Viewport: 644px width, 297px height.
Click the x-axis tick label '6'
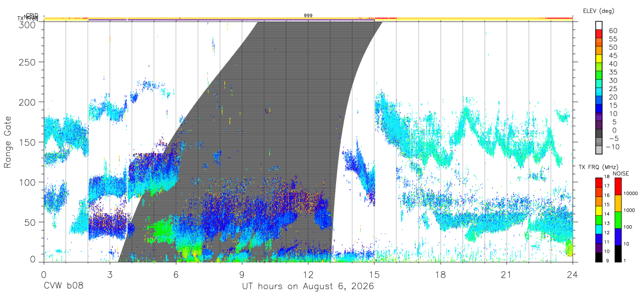176,274
